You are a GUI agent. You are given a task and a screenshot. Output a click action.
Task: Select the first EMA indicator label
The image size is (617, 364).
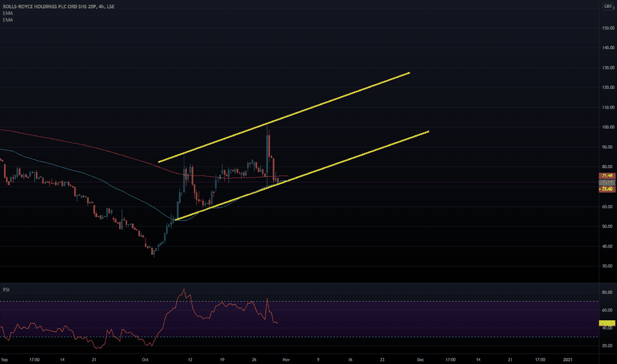(7, 13)
